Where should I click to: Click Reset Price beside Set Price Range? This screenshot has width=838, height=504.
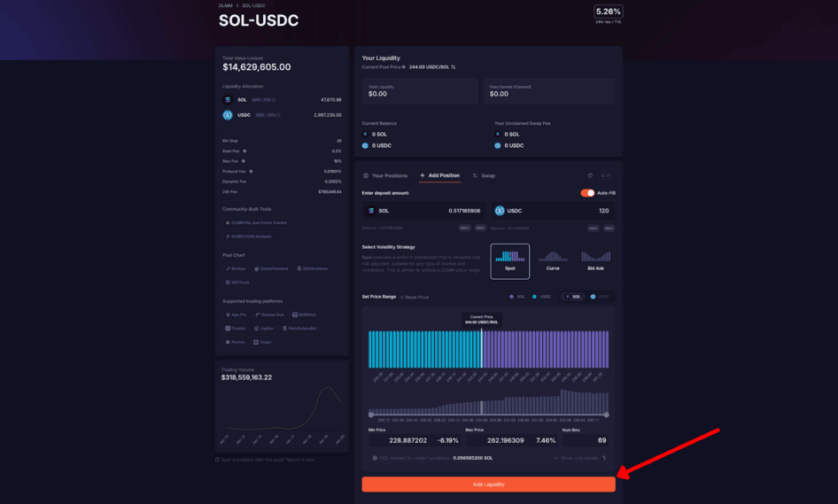[415, 297]
